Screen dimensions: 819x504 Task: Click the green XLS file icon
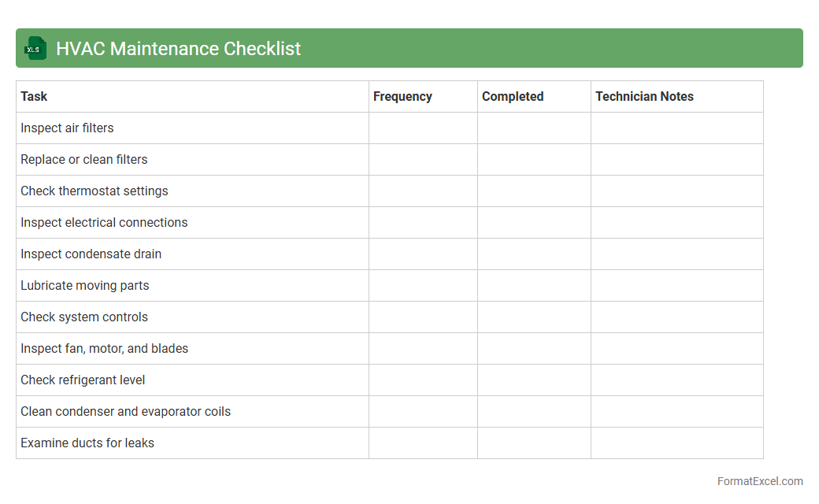pos(35,48)
